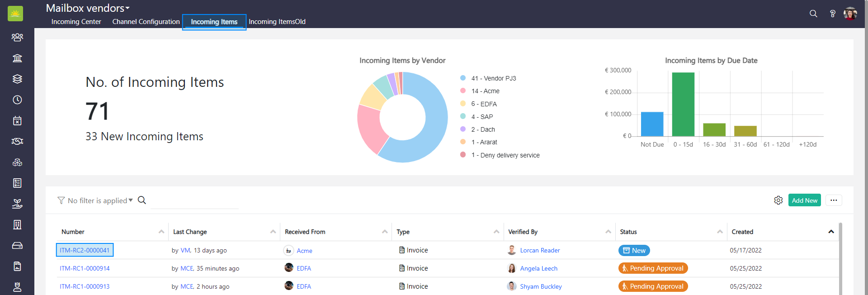Open the Channel Configuration tab

146,22
